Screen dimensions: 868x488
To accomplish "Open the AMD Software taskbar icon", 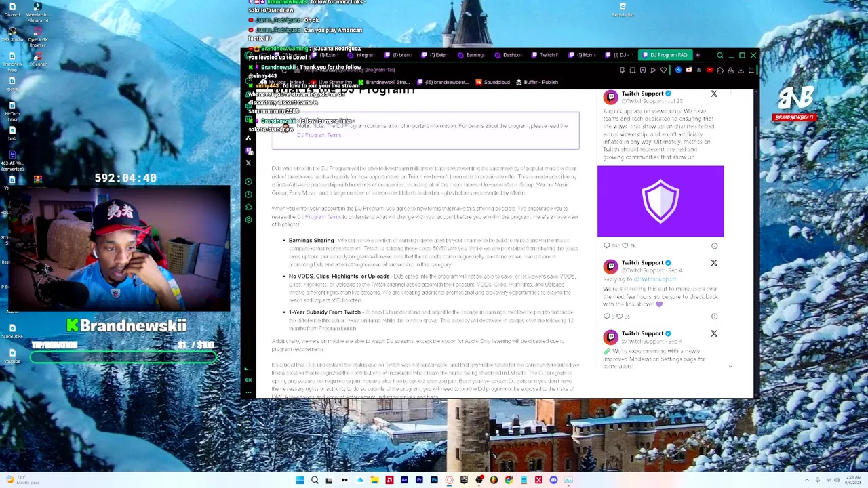I will click(389, 480).
